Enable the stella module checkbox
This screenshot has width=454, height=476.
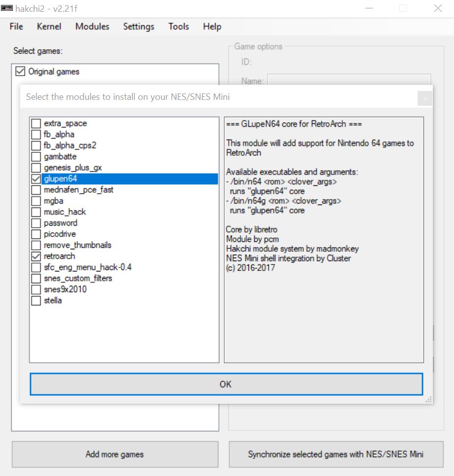pos(36,300)
